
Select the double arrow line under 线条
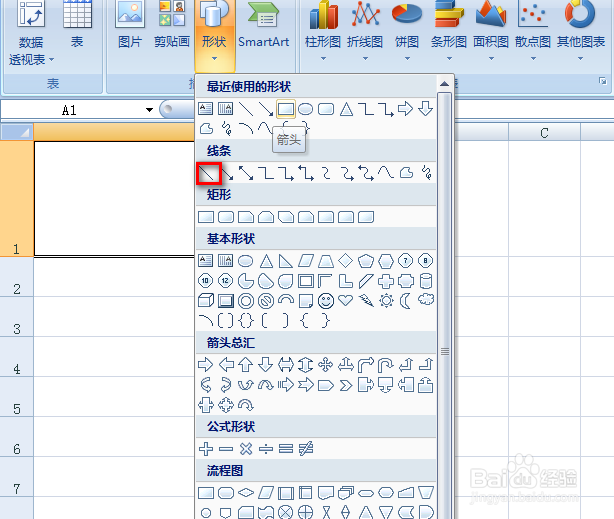(x=246, y=173)
